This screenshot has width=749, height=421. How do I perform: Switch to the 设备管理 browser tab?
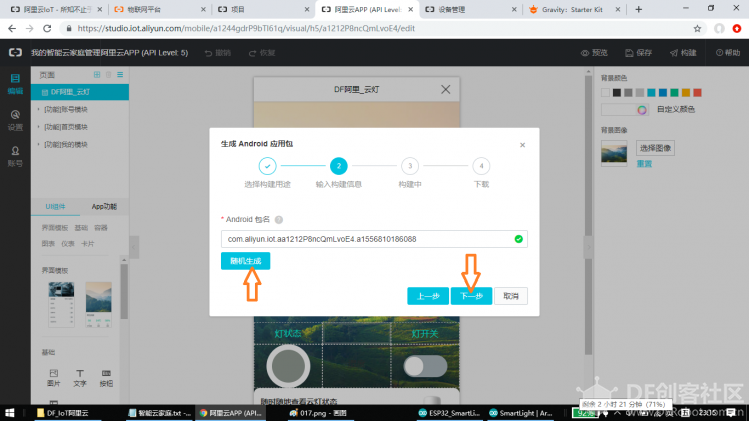pos(471,10)
